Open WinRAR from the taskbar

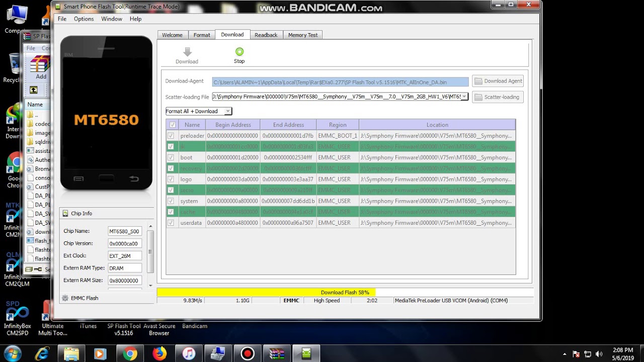[x=277, y=353]
